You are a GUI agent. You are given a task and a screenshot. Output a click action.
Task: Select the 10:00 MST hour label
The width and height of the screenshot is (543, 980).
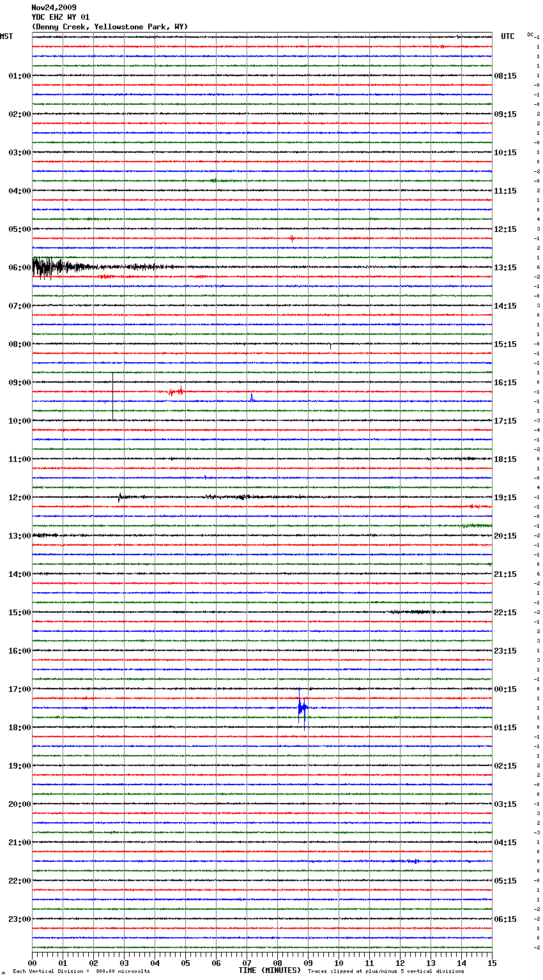(20, 421)
